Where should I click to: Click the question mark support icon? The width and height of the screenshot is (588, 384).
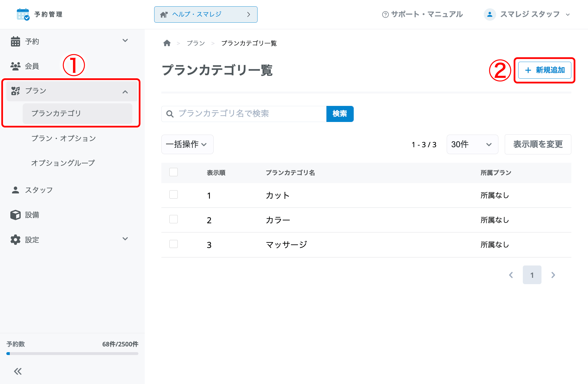[x=385, y=14]
